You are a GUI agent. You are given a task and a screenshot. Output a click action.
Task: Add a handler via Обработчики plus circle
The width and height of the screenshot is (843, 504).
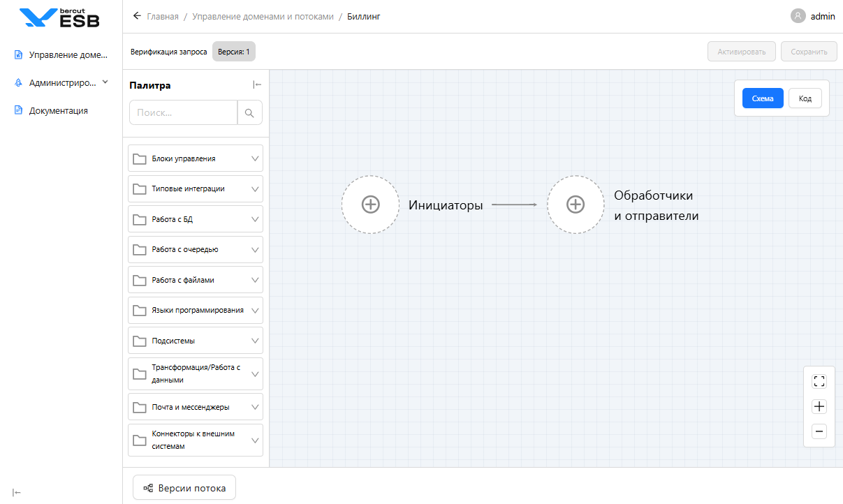(575, 205)
